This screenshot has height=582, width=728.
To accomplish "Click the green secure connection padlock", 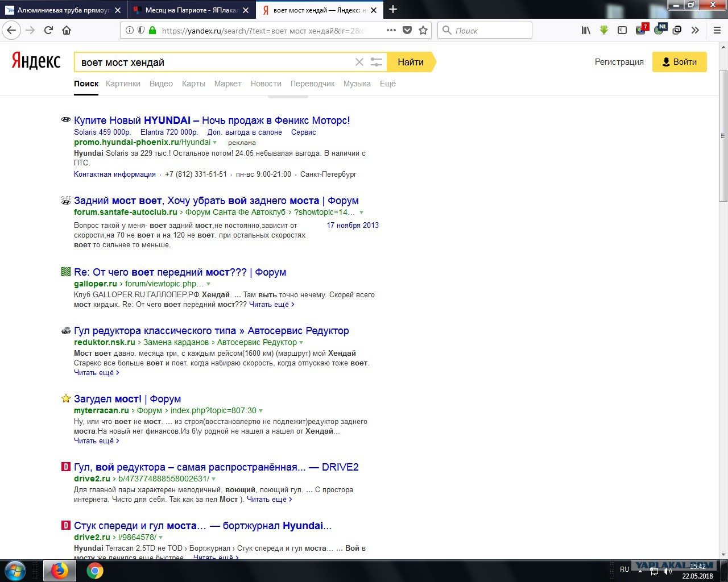I will click(x=152, y=31).
